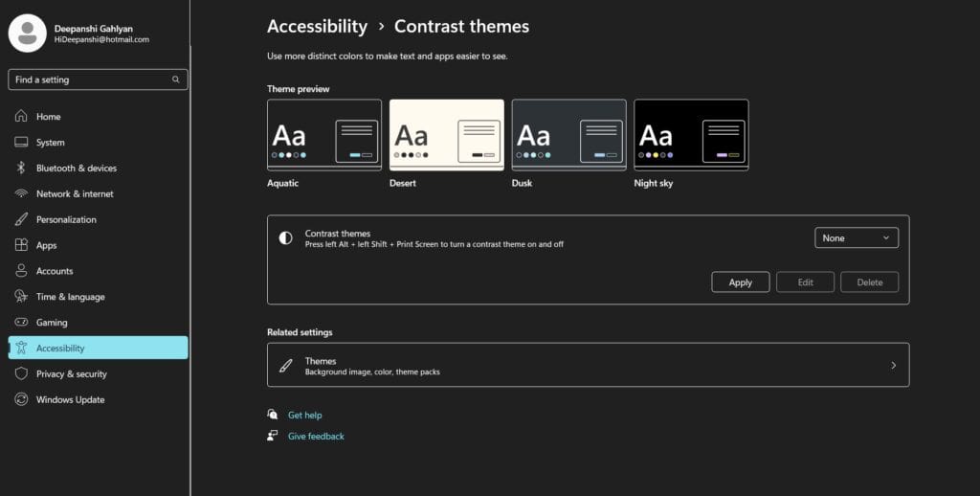Viewport: 980px width, 496px height.
Task: Select the Network & internet Wi-Fi icon
Action: [21, 194]
